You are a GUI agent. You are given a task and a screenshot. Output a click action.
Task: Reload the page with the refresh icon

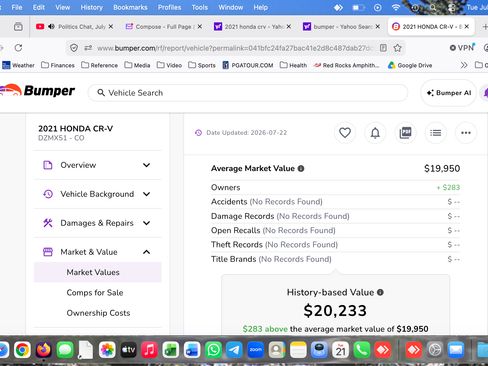click(x=18, y=48)
